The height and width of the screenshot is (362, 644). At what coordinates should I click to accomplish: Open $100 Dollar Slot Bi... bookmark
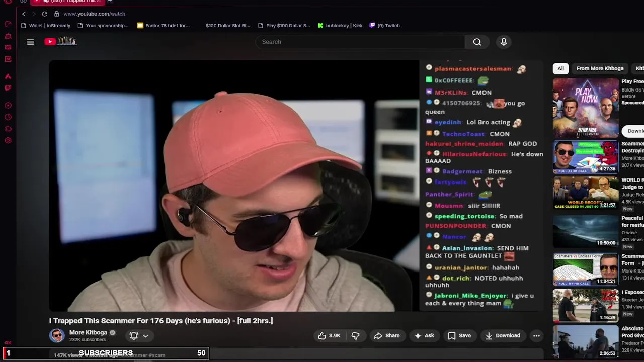pos(227,25)
